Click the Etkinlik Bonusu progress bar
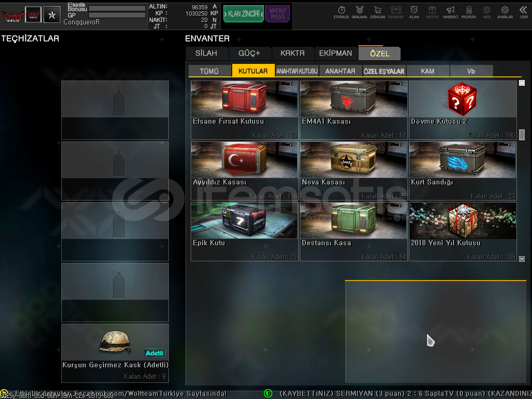532x399 pixels. 117,8
